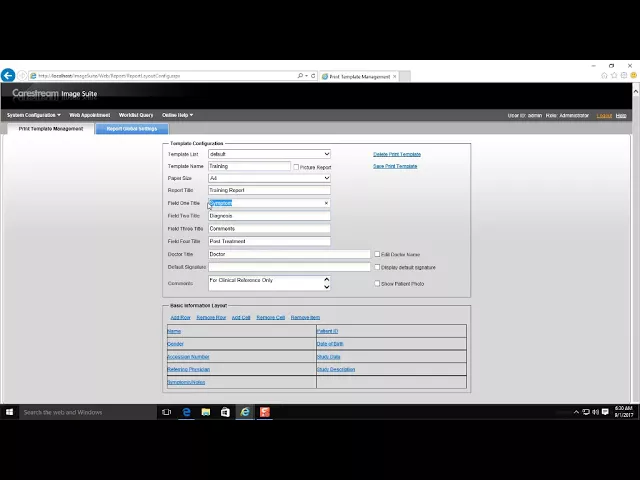Viewport: 640px width, 480px height.
Task: Open the Online Help menu
Action: tap(178, 115)
